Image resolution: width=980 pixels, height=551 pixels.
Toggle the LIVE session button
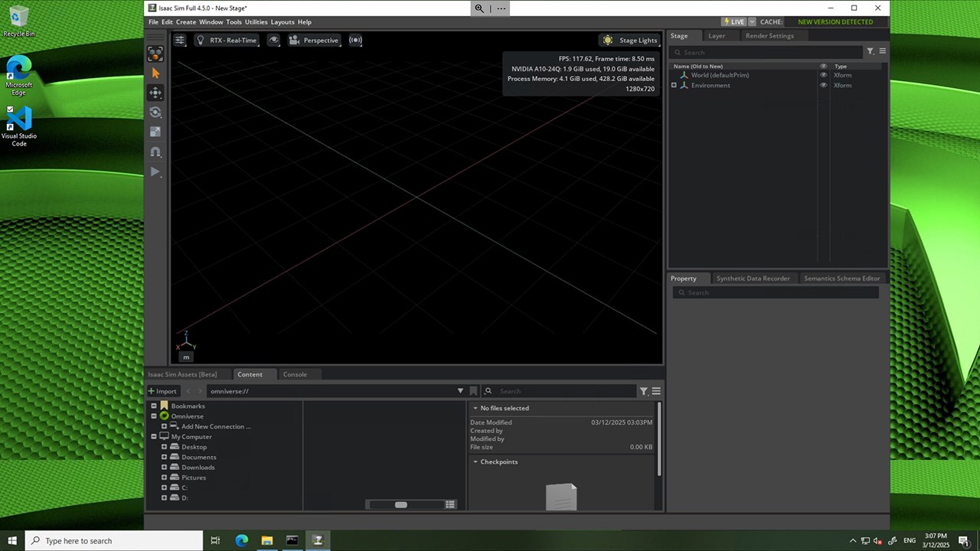pos(733,22)
